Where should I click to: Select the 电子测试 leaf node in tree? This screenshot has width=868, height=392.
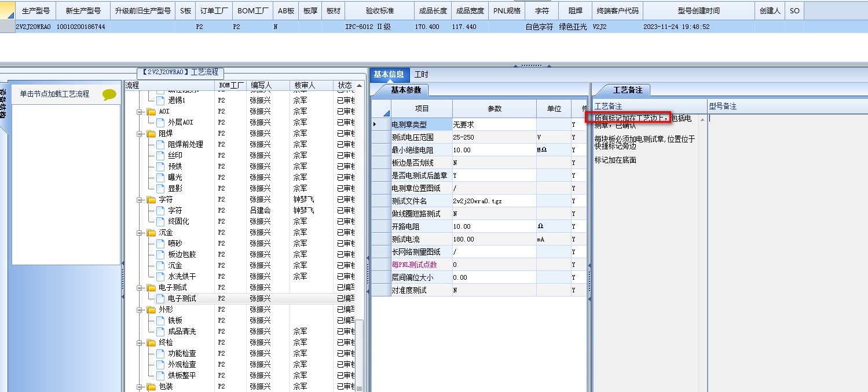[182, 299]
